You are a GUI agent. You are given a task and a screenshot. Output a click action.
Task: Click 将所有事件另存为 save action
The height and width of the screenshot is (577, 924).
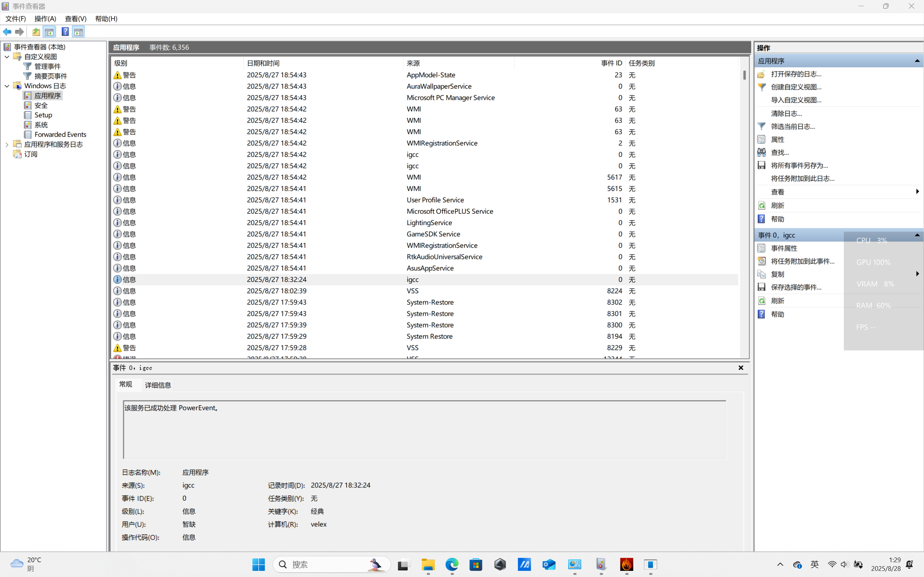[x=799, y=165]
